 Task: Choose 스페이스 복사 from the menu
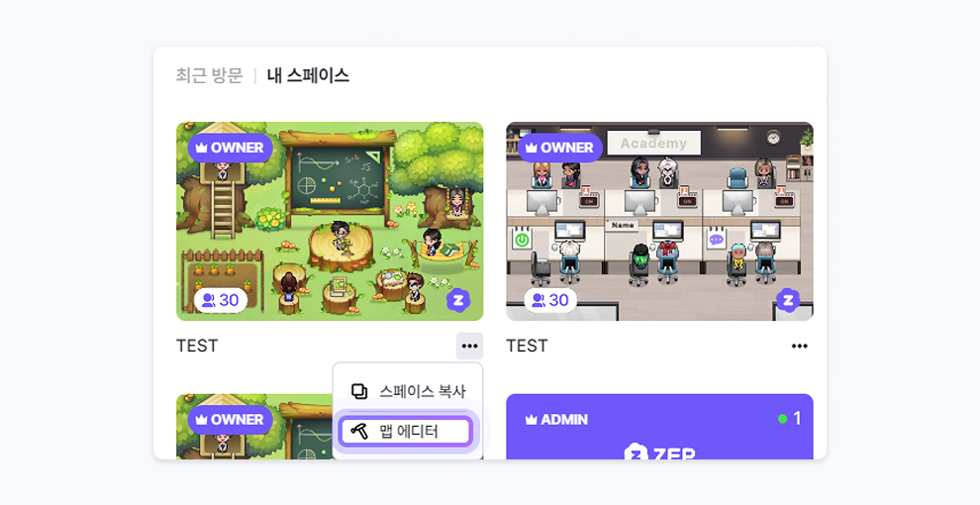click(x=408, y=391)
